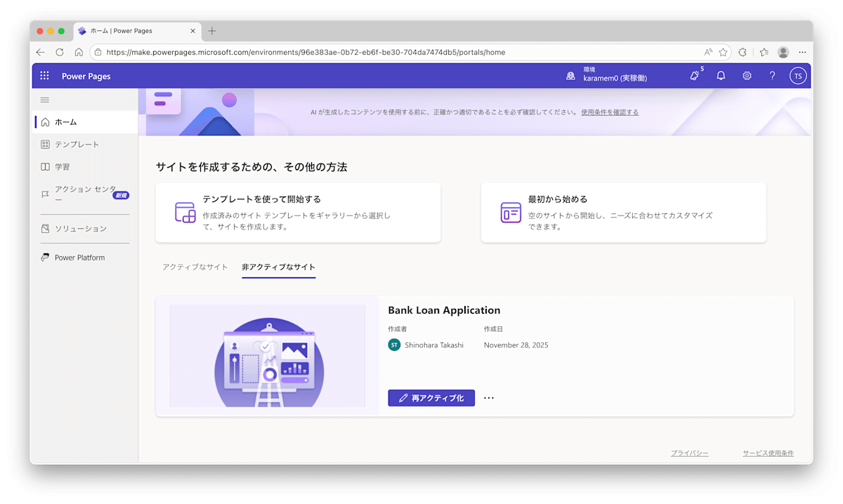Select the テンプレートを使って開始する card

[298, 213]
